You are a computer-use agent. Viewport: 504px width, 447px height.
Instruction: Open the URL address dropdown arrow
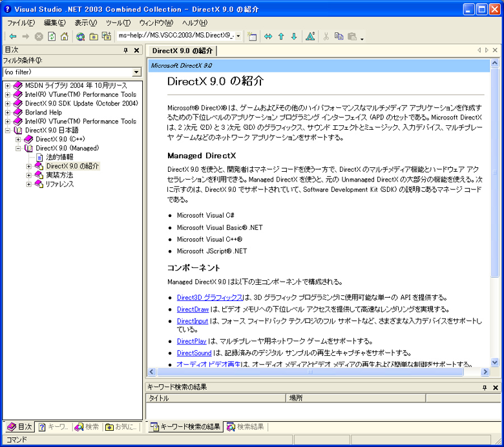[x=238, y=36]
